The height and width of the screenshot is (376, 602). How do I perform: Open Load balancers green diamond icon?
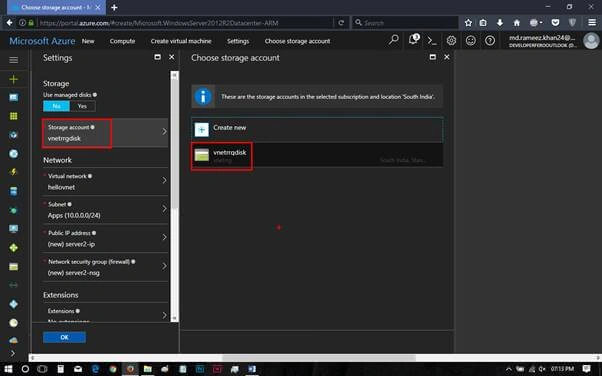(x=13, y=248)
